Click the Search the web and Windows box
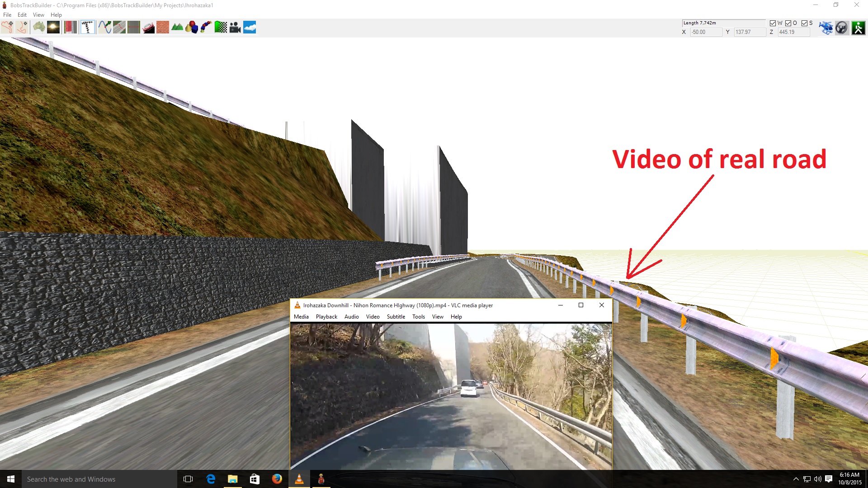Image resolution: width=868 pixels, height=488 pixels. point(99,479)
